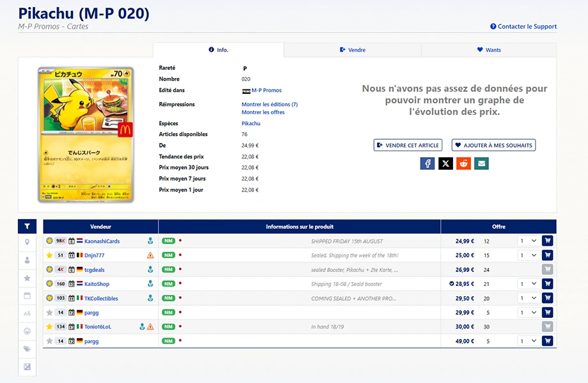Click comment 'In hand 18/19'
The width and height of the screenshot is (588, 383).
[327, 327]
